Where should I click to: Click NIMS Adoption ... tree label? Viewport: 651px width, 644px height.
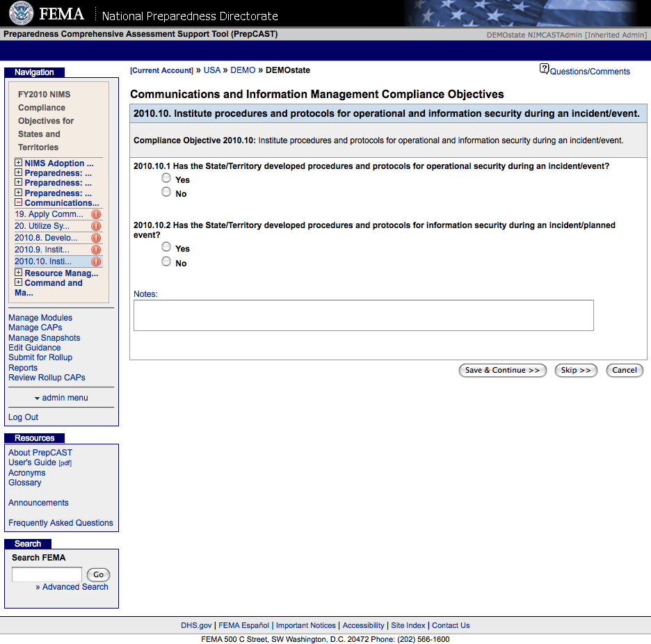click(x=59, y=163)
